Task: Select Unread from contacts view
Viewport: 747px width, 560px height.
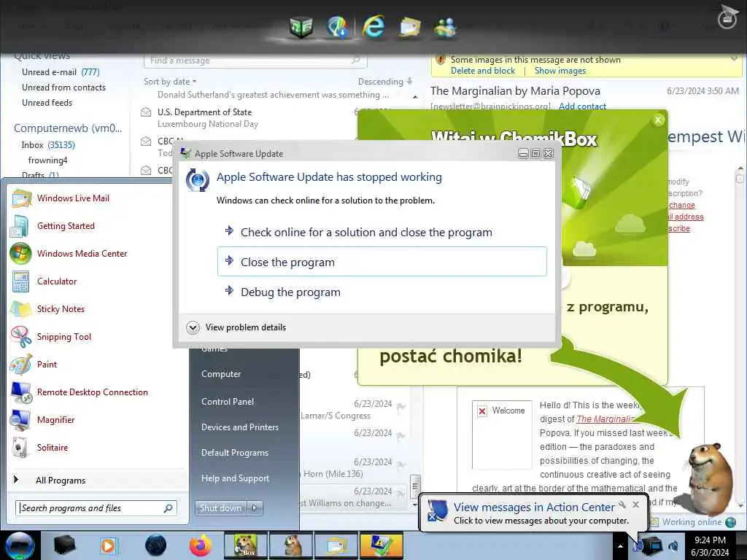Action: [x=64, y=87]
